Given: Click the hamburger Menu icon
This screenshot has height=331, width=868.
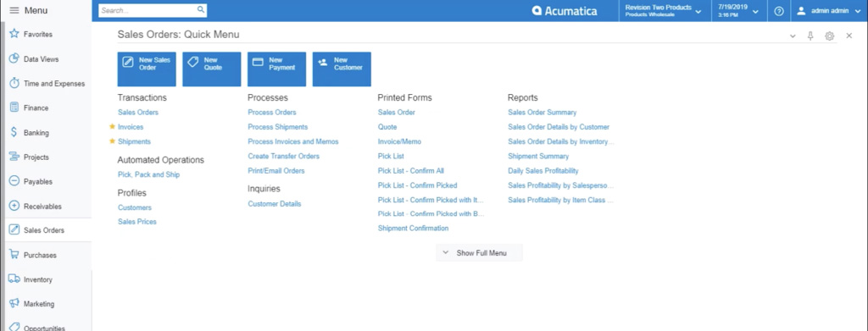Looking at the screenshot, I should coord(14,10).
